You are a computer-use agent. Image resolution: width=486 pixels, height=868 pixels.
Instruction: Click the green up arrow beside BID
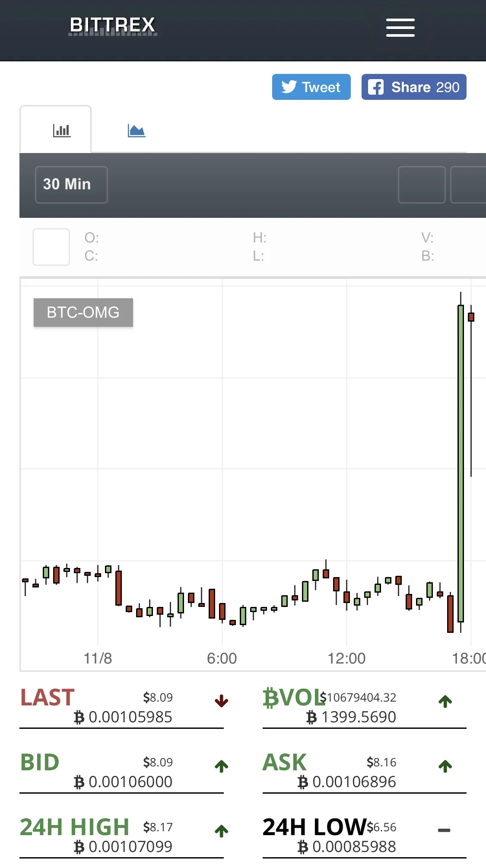tap(222, 766)
